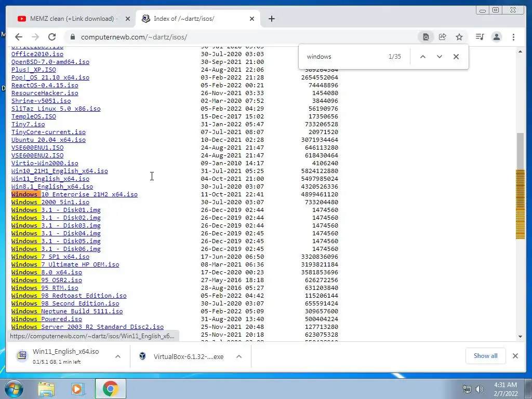
Task: Go to previous find result
Action: 423,57
